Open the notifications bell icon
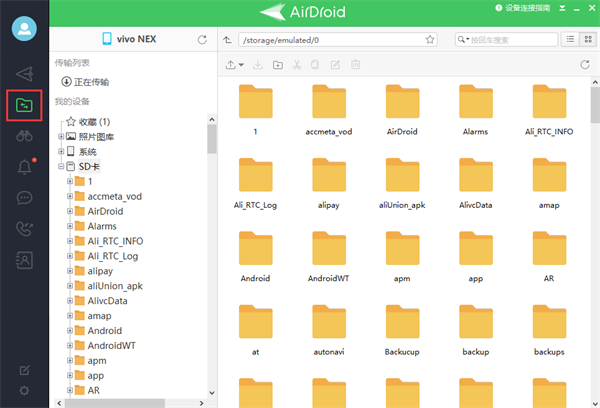This screenshot has width=600, height=408. point(24,167)
